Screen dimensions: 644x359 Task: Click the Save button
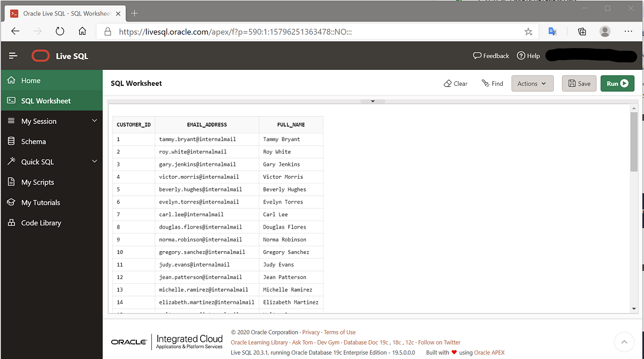(579, 83)
